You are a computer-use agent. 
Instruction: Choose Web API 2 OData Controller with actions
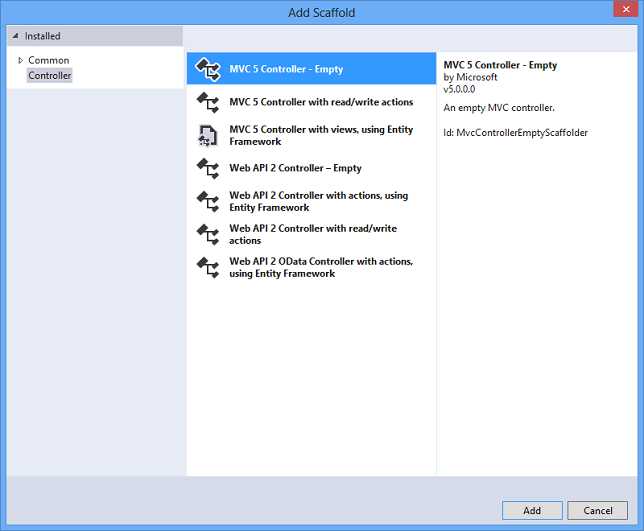click(311, 267)
